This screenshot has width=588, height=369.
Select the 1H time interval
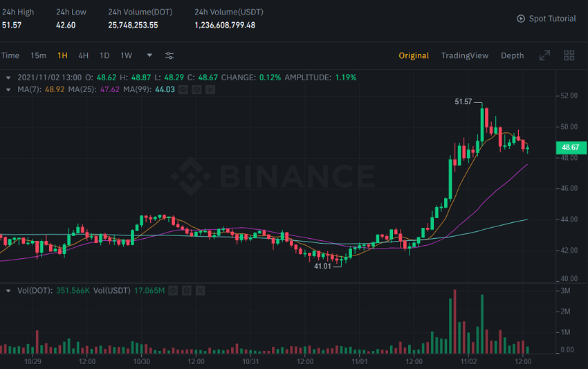click(62, 55)
